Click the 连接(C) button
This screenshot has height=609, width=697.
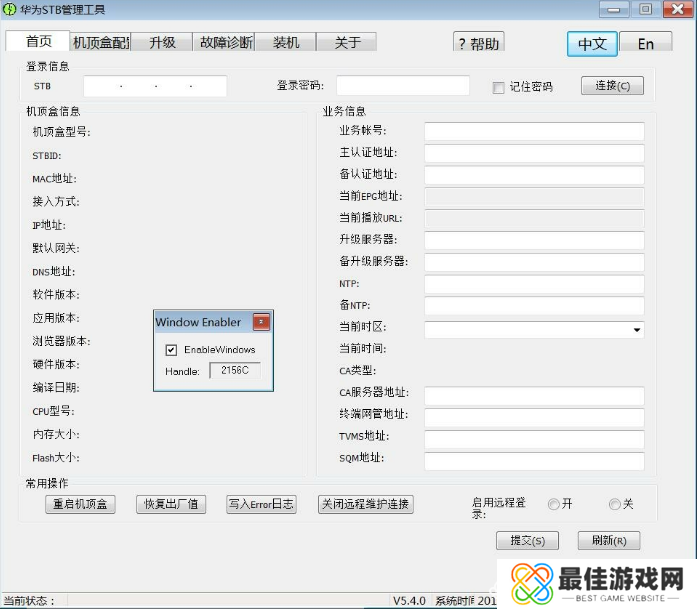click(612, 86)
